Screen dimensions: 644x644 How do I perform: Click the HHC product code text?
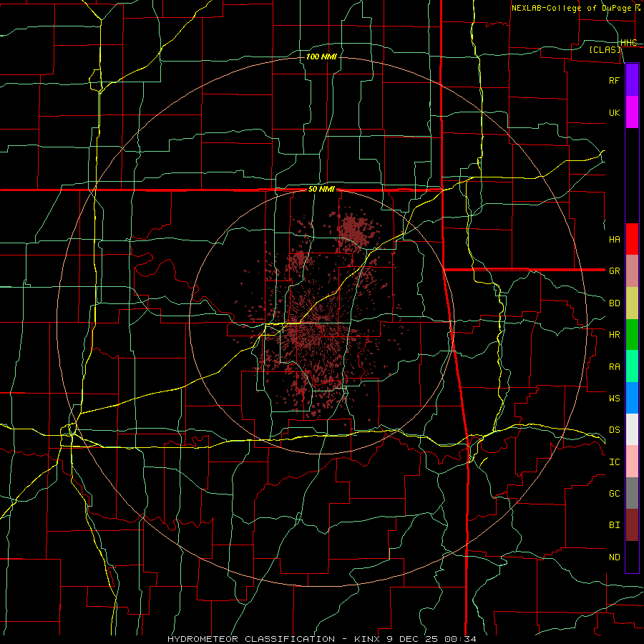[629, 43]
